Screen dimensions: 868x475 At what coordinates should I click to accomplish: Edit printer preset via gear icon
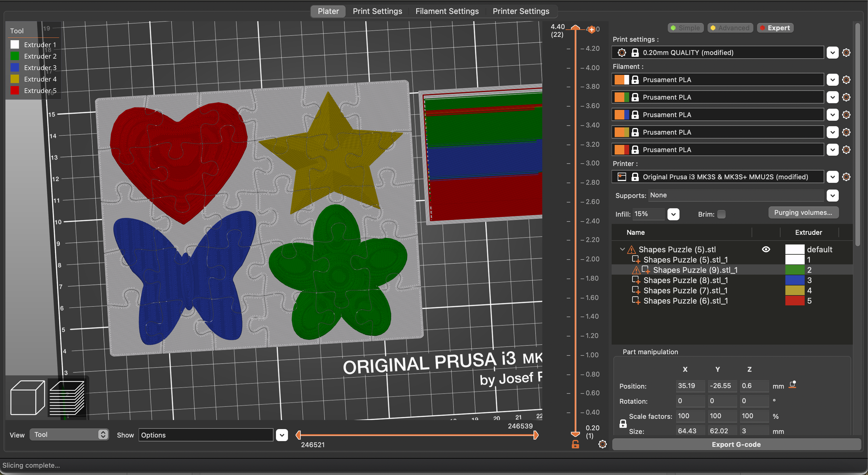coord(846,177)
